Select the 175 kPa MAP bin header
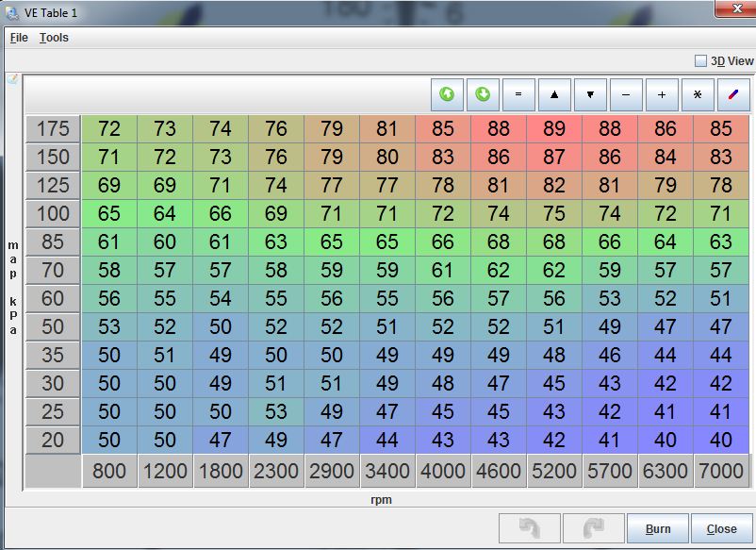Image resolution: width=756 pixels, height=550 pixels. tap(53, 129)
